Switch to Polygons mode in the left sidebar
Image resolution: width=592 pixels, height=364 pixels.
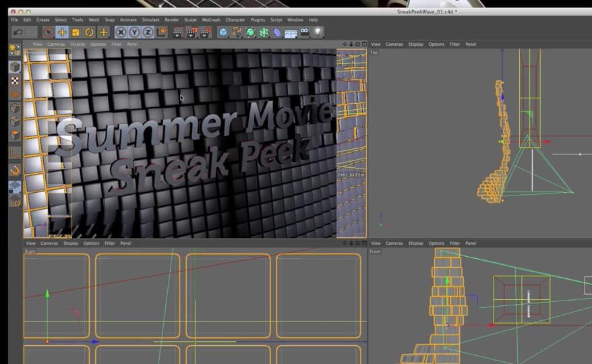[15, 135]
